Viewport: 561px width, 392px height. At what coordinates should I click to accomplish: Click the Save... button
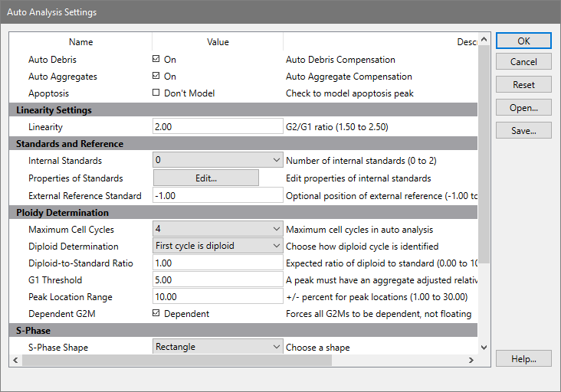pos(523,130)
